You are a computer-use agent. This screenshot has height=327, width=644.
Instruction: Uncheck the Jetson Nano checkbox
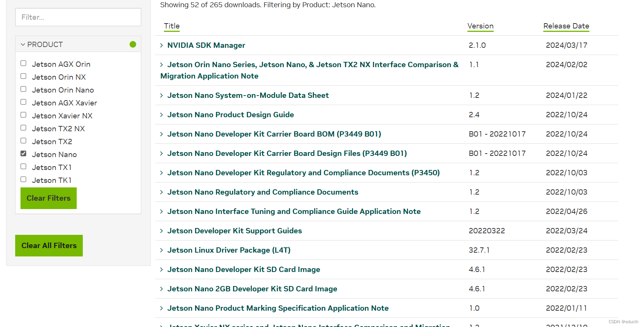[x=24, y=154]
